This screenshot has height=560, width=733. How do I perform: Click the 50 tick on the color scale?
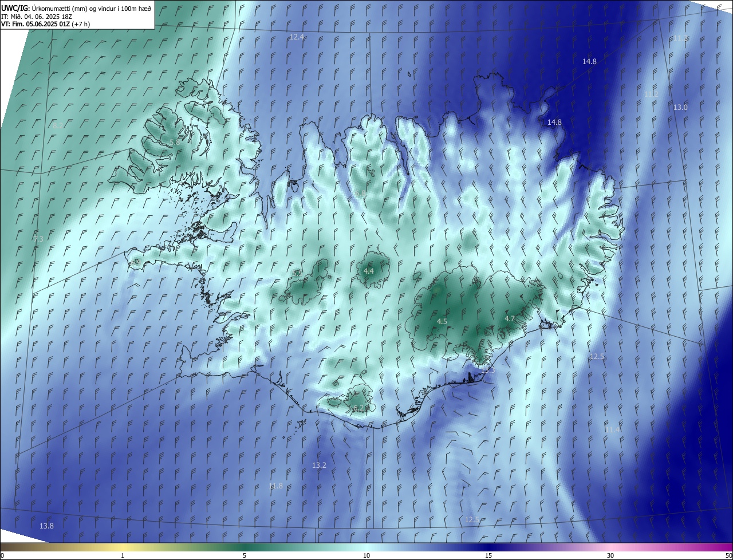pos(728,555)
